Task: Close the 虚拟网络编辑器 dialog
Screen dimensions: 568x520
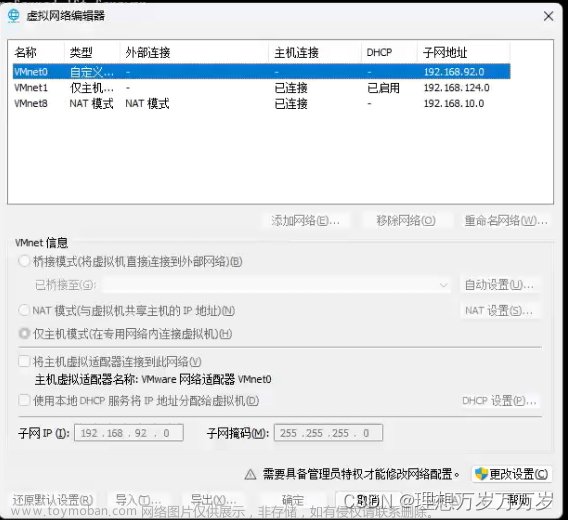Action: [548, 16]
